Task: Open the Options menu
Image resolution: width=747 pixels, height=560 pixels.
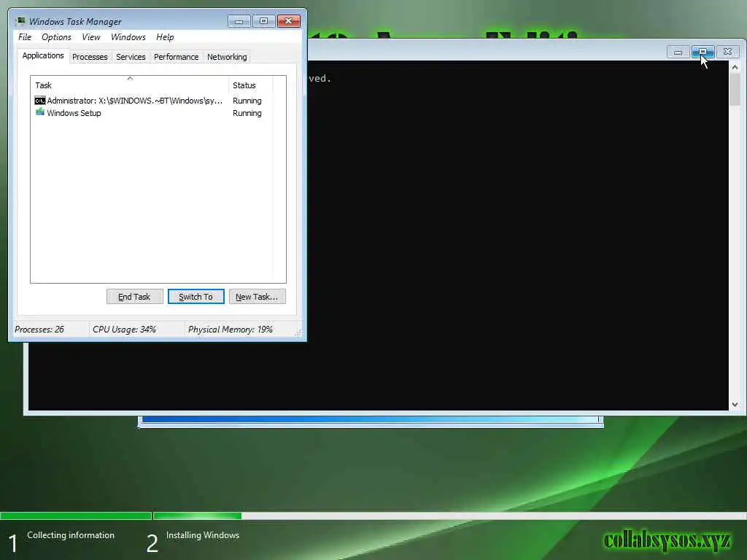Action: (56, 37)
